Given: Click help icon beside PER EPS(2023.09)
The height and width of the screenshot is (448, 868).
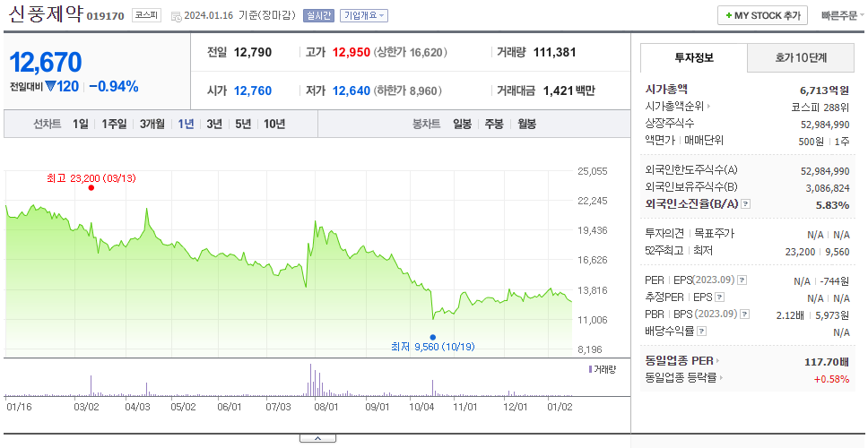Looking at the screenshot, I should (742, 280).
